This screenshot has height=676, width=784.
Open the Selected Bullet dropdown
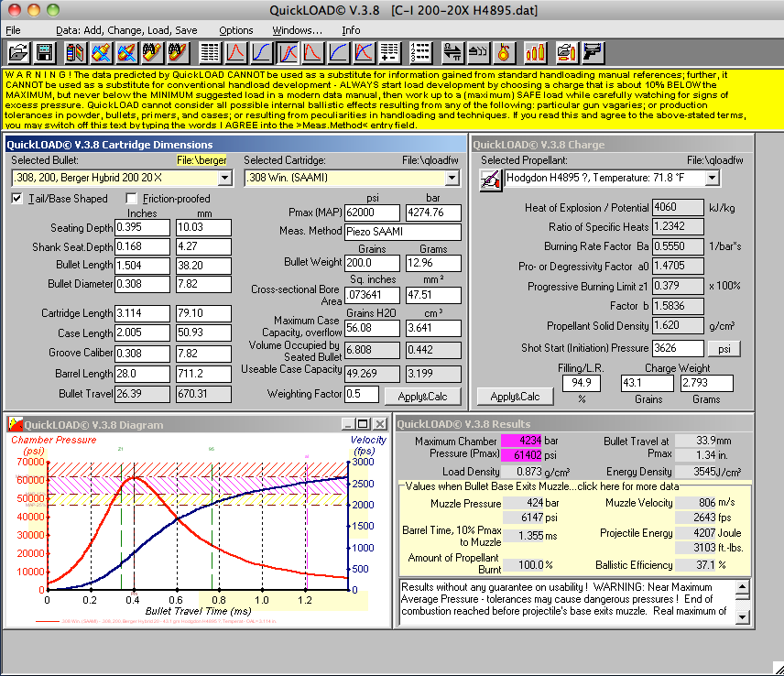(225, 178)
